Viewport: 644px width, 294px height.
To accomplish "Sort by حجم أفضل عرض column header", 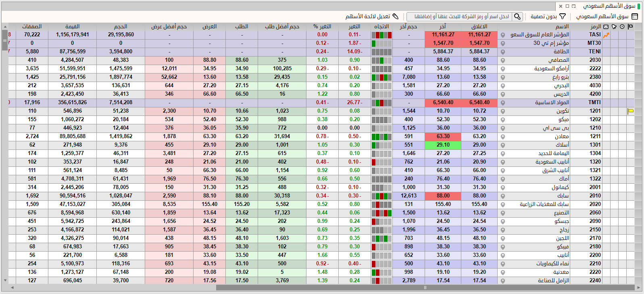I will pyautogui.click(x=169, y=27).
